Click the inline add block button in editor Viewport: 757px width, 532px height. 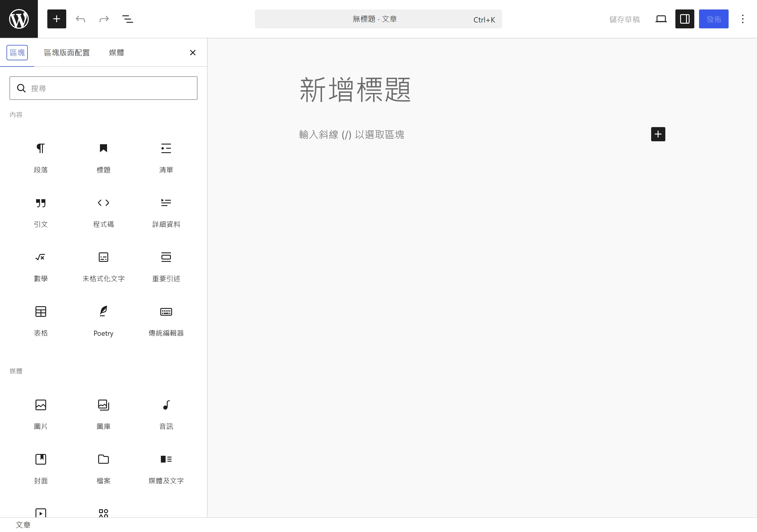click(658, 134)
